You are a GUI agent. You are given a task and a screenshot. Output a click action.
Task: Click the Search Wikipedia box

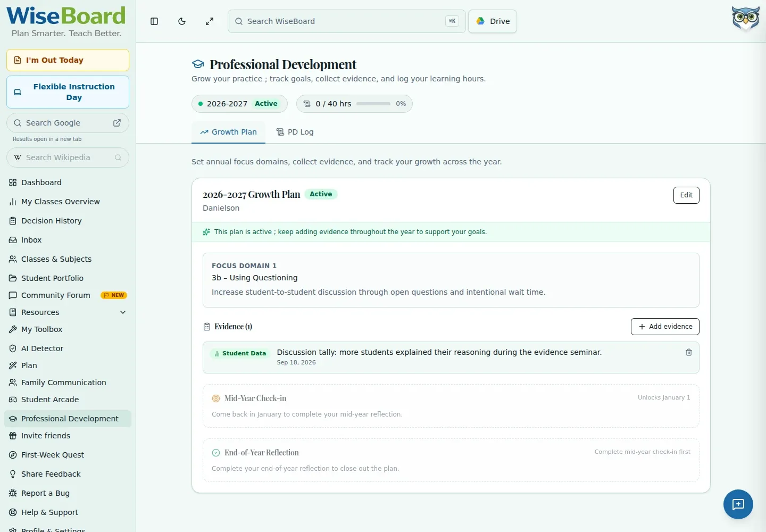pos(68,157)
